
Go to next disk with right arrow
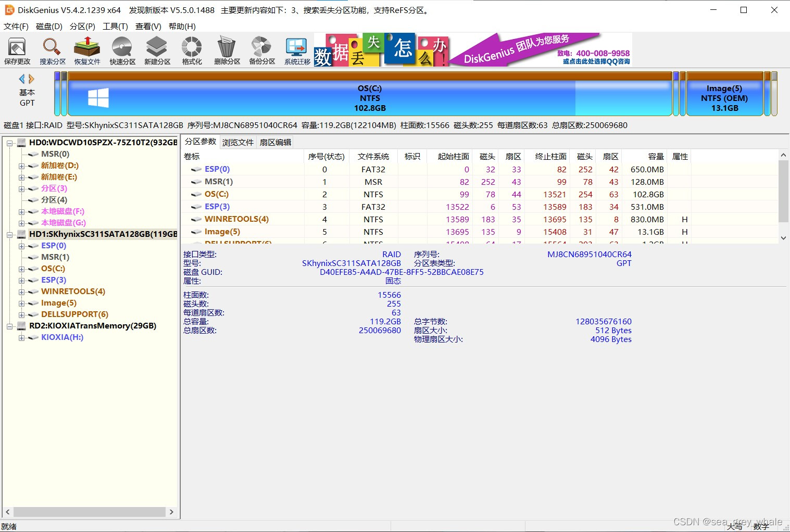coord(31,79)
